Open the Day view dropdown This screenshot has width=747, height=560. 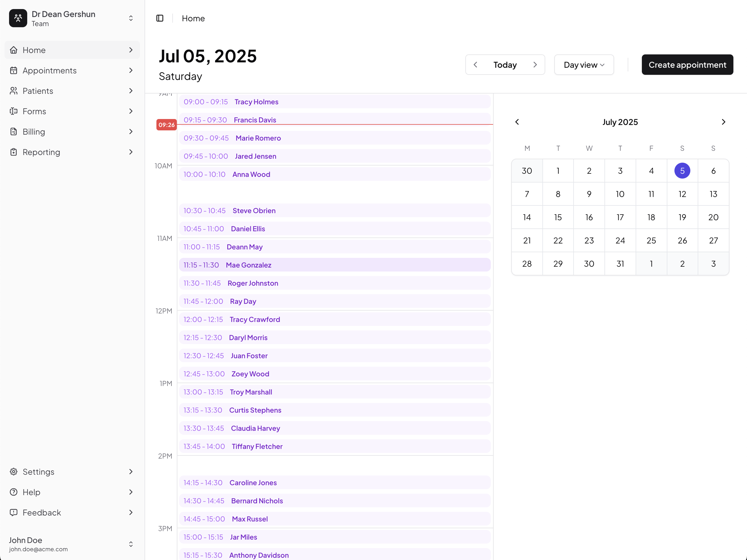(584, 65)
